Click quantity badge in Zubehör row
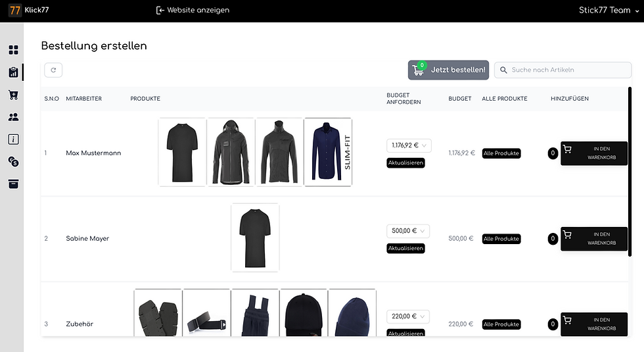The height and width of the screenshot is (352, 644). [553, 324]
